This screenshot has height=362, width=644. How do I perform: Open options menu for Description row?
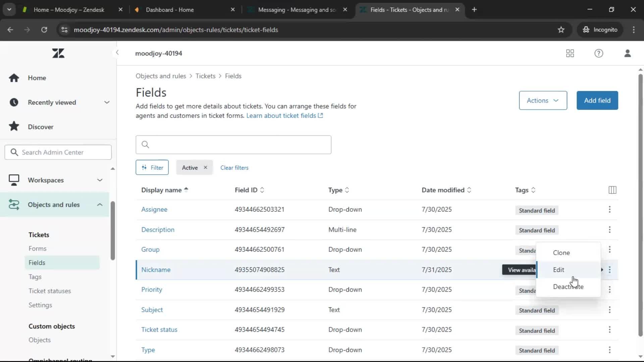609,230
